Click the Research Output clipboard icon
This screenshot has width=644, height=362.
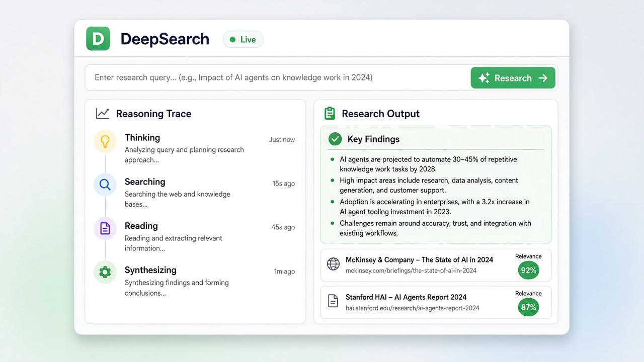tap(330, 114)
